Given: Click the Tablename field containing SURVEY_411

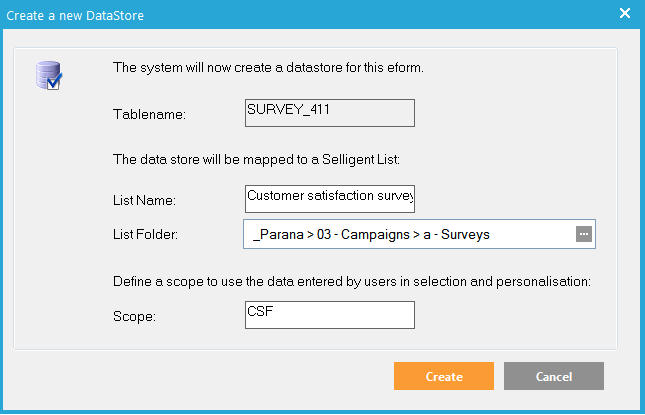Looking at the screenshot, I should [329, 112].
